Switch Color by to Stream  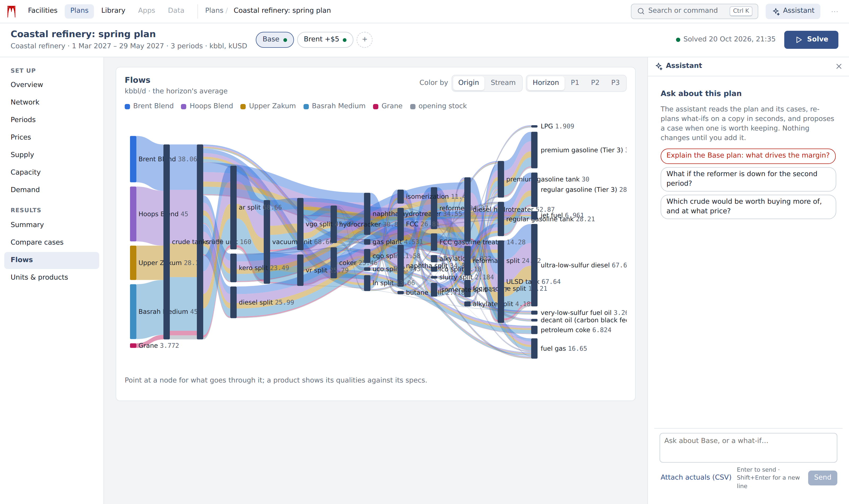(x=503, y=83)
